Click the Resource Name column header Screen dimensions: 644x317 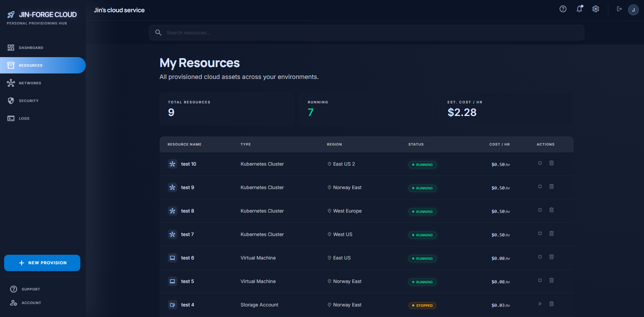click(184, 145)
